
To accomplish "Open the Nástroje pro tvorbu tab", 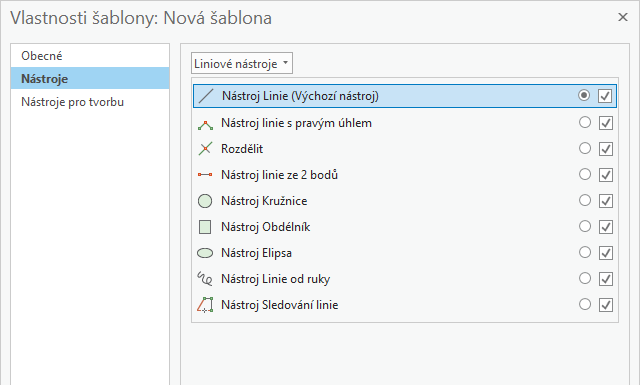I will [90, 102].
